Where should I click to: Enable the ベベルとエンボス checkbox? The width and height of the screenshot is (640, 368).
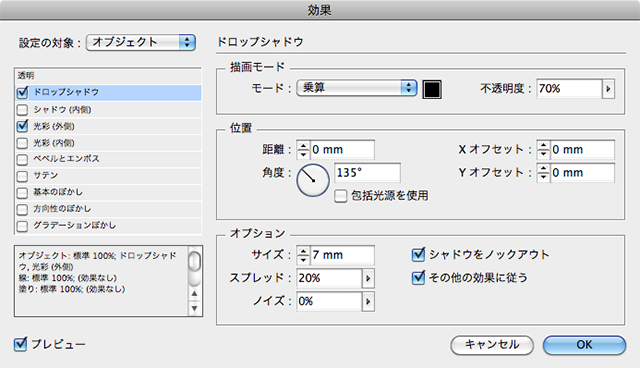(22, 160)
